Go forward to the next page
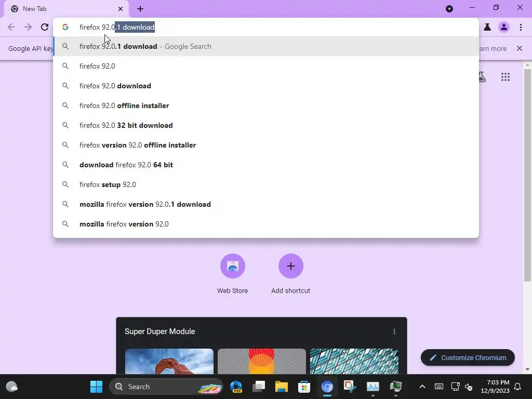532x399 pixels. click(x=28, y=27)
